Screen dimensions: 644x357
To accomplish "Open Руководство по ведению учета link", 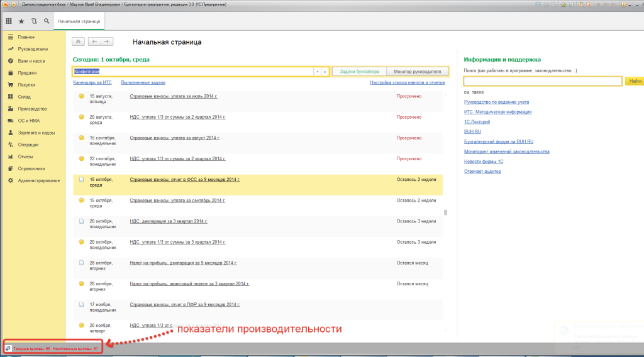I will (x=496, y=102).
